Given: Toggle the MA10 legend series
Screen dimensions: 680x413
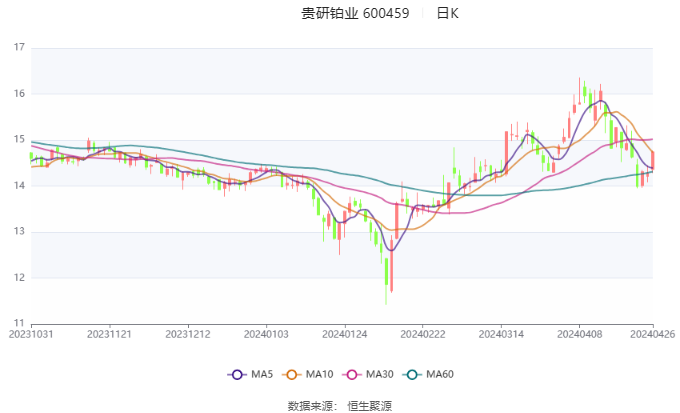Looking at the screenshot, I should 307,374.
